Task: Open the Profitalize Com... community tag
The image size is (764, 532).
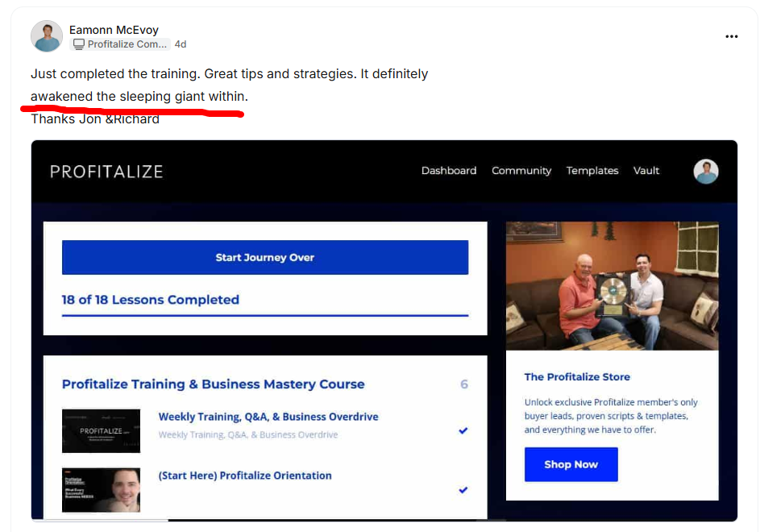Action: tap(120, 44)
